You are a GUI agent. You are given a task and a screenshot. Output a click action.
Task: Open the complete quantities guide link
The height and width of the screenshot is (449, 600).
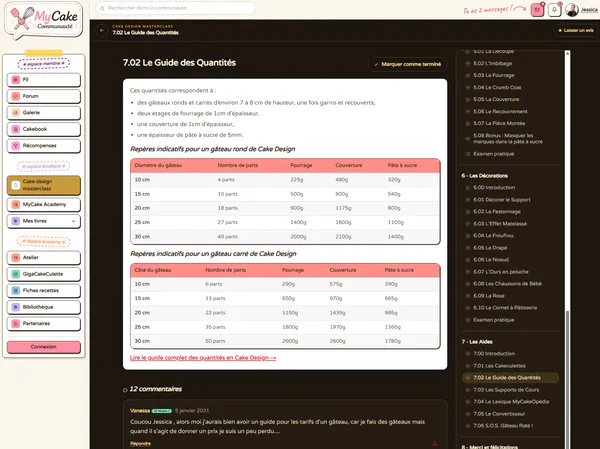(203, 358)
